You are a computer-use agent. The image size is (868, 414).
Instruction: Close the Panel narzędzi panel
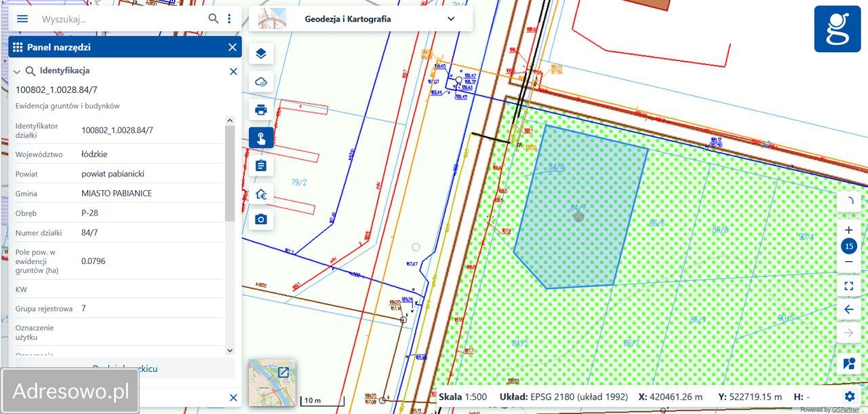coord(233,47)
